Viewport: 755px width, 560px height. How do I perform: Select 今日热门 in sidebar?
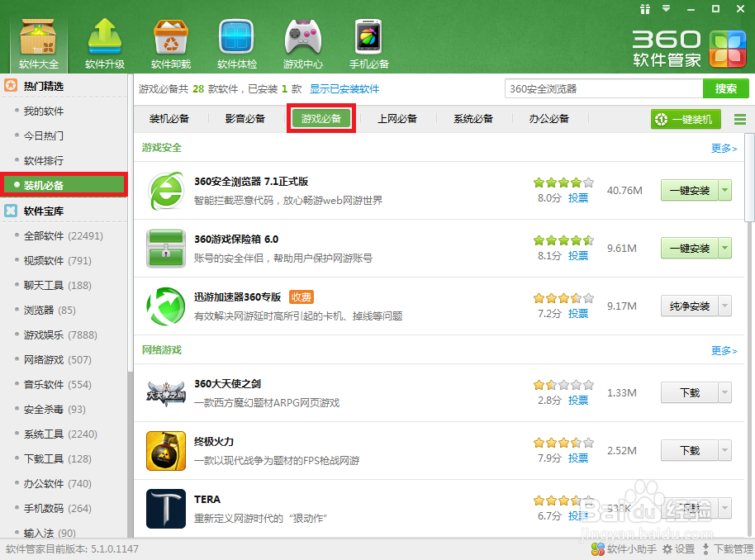[43, 135]
